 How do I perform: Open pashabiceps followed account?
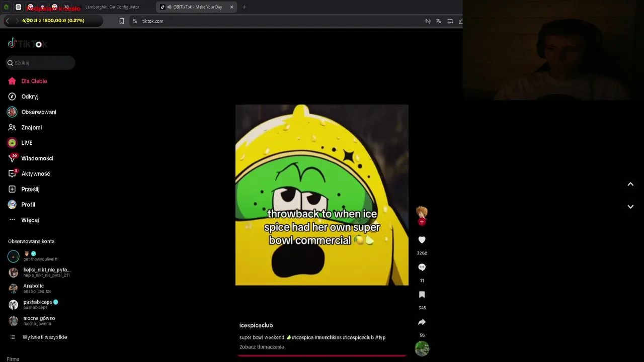click(x=33, y=305)
